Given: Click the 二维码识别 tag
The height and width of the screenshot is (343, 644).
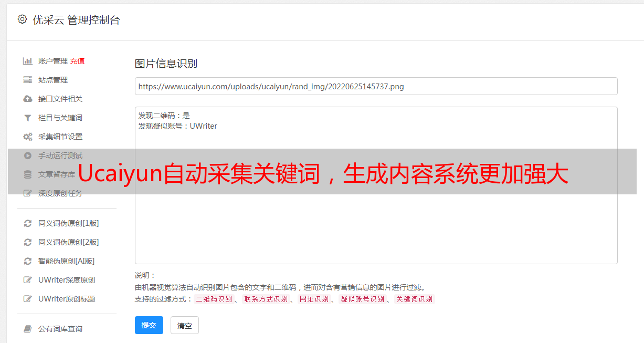Looking at the screenshot, I should 214,299.
